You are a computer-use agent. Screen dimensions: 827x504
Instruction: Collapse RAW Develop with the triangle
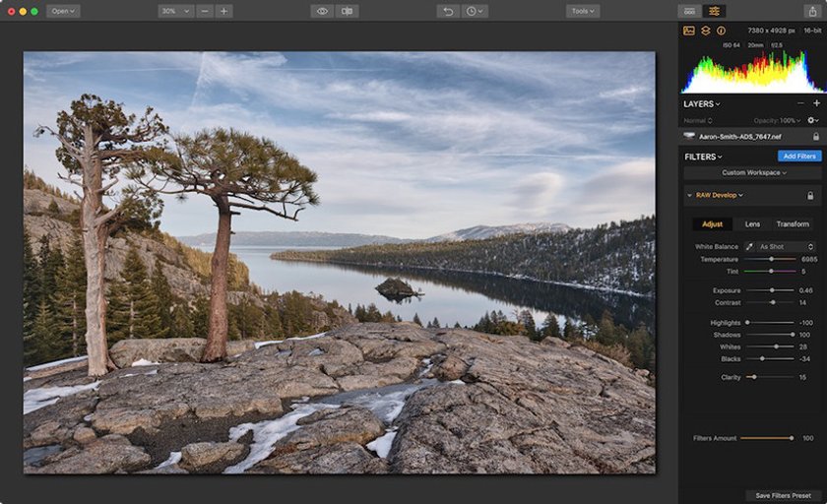pyautogui.click(x=689, y=195)
